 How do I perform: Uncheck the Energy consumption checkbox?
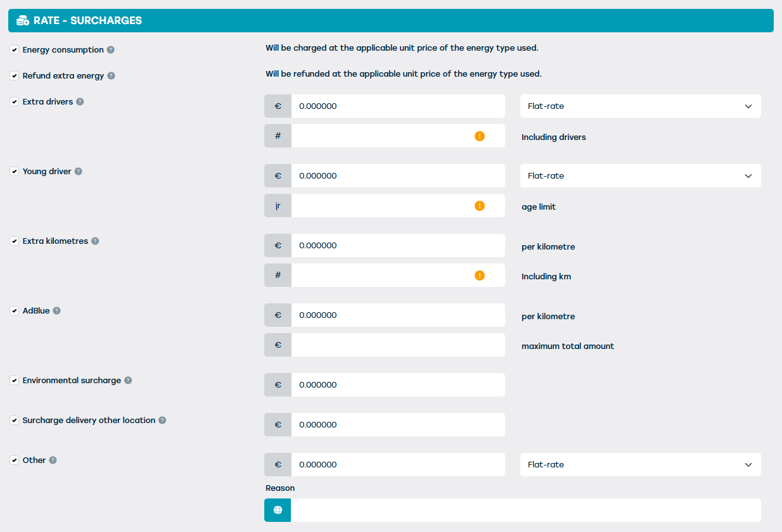(15, 50)
